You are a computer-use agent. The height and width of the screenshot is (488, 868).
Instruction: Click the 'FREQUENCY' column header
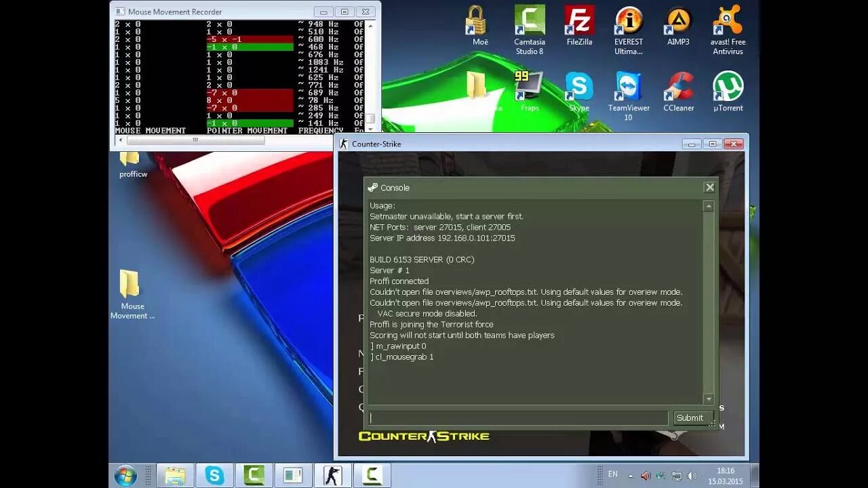coord(321,130)
